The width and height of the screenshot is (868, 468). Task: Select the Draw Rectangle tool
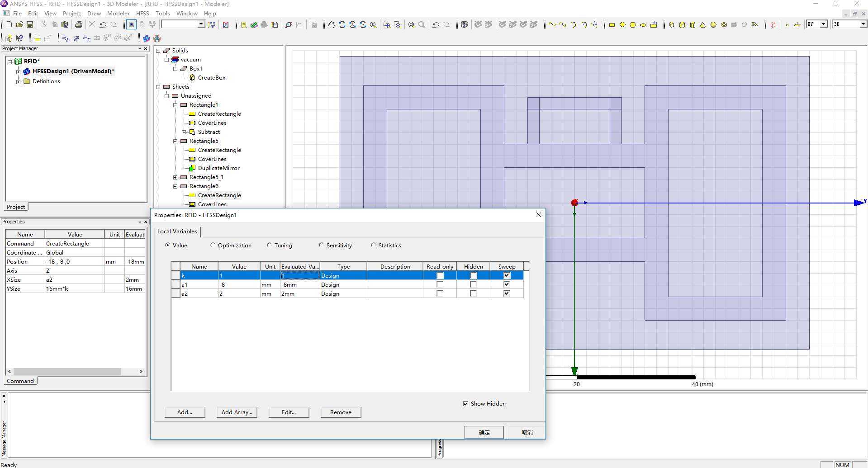[612, 24]
